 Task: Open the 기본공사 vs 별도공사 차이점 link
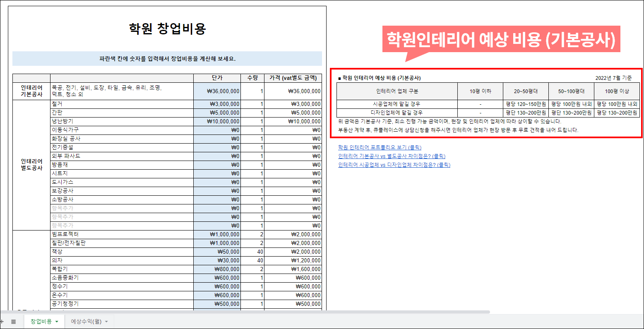click(x=392, y=156)
